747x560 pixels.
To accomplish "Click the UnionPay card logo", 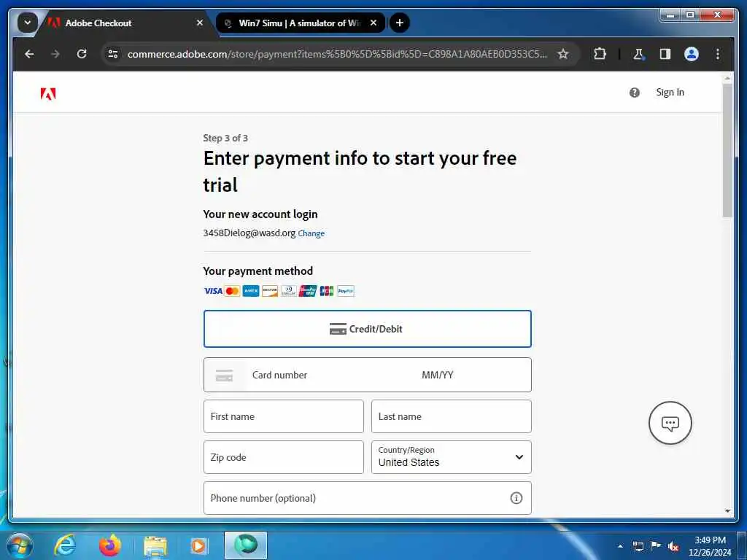I will tap(308, 291).
